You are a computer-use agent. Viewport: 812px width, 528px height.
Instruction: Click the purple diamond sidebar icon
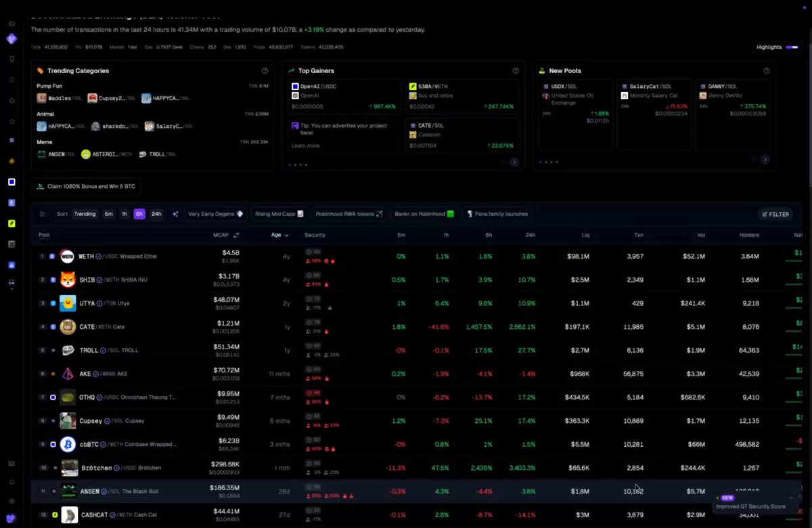(12, 39)
